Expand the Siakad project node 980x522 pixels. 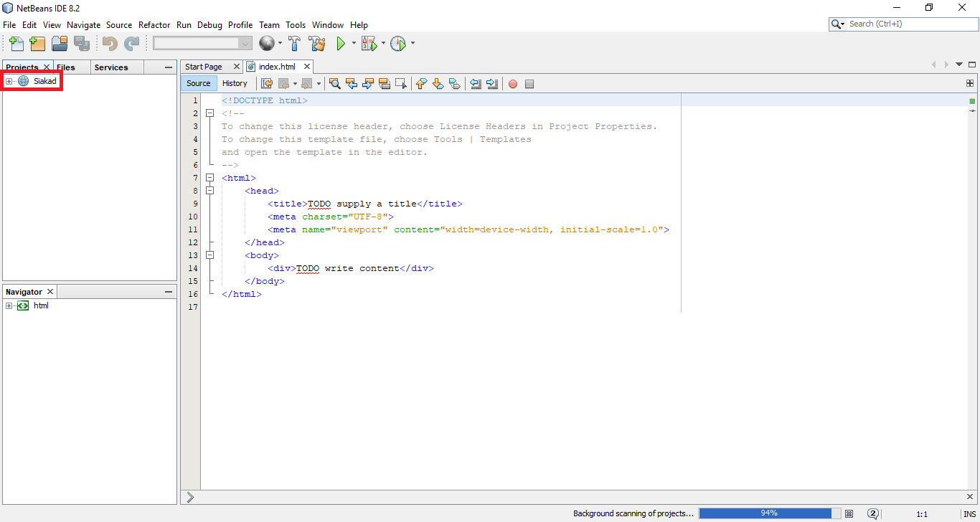pos(7,80)
